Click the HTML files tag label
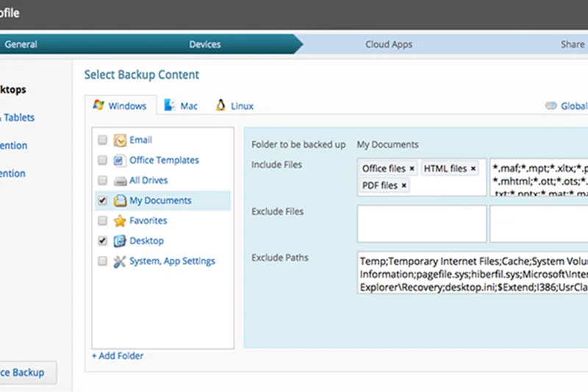Image resolution: width=588 pixels, height=392 pixels. pyautogui.click(x=445, y=169)
